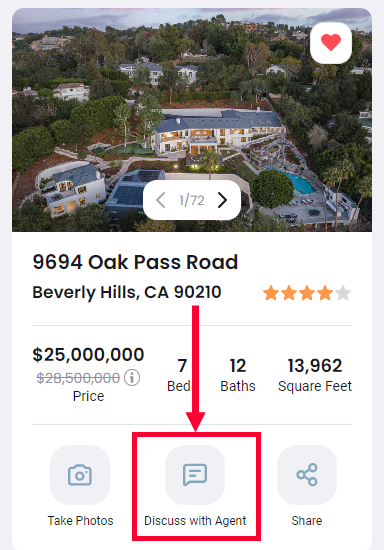Click the Take Photos label

click(80, 521)
